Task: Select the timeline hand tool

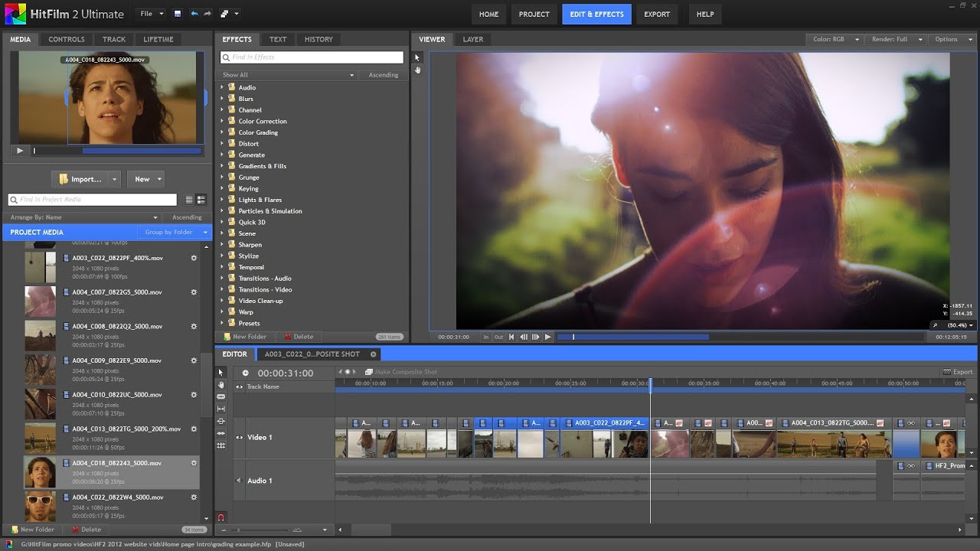Action: [221, 385]
